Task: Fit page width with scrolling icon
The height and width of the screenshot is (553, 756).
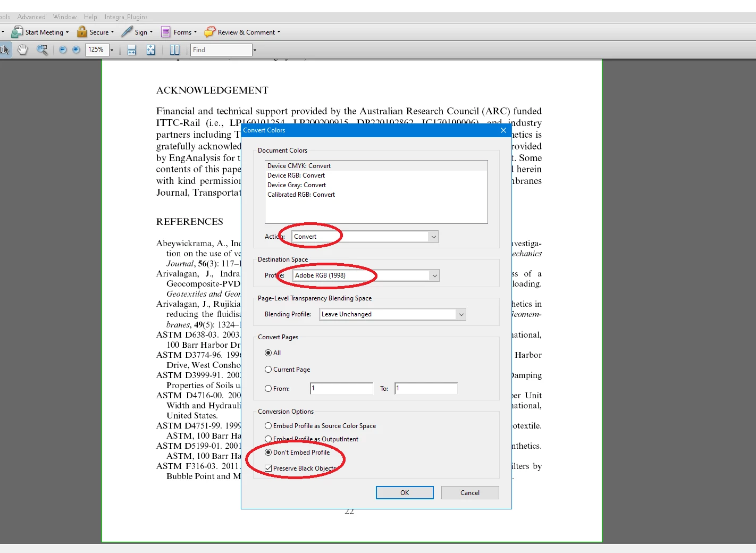Action: tap(132, 50)
